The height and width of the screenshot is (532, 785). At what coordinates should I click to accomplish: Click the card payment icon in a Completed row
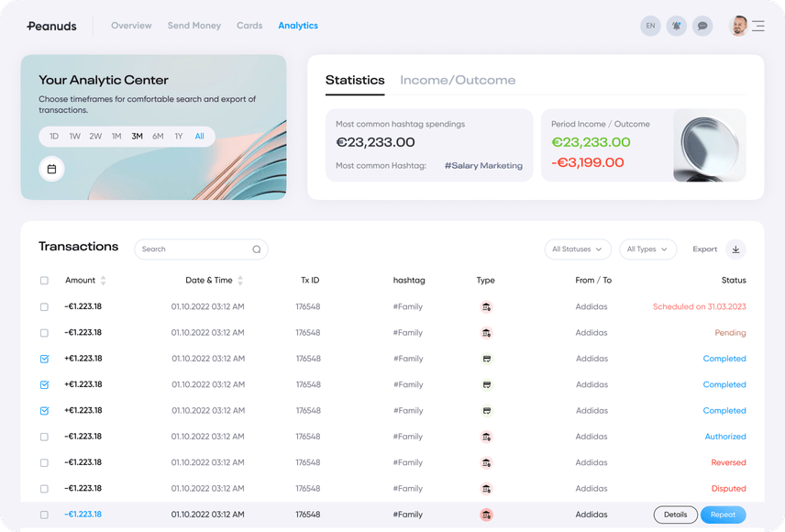[x=486, y=359]
